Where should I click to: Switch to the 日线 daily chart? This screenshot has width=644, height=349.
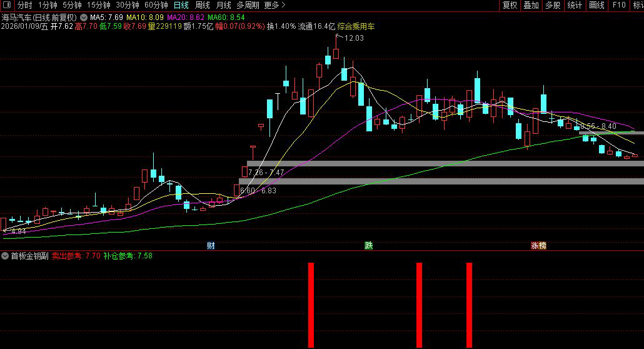[x=181, y=6]
